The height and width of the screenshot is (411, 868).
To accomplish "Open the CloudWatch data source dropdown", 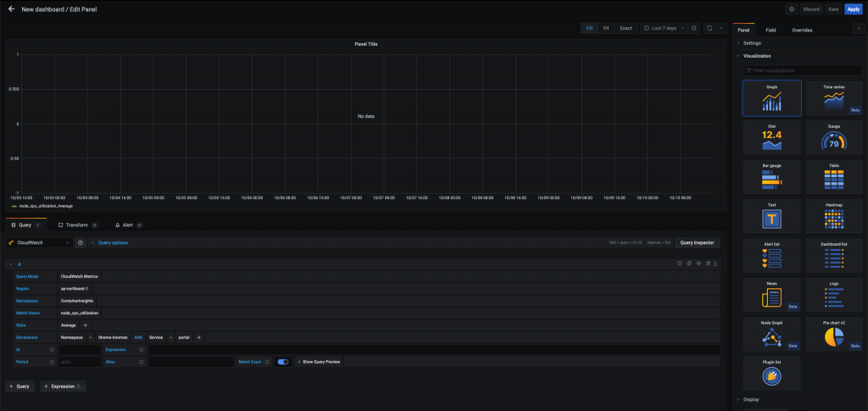I will [x=39, y=243].
